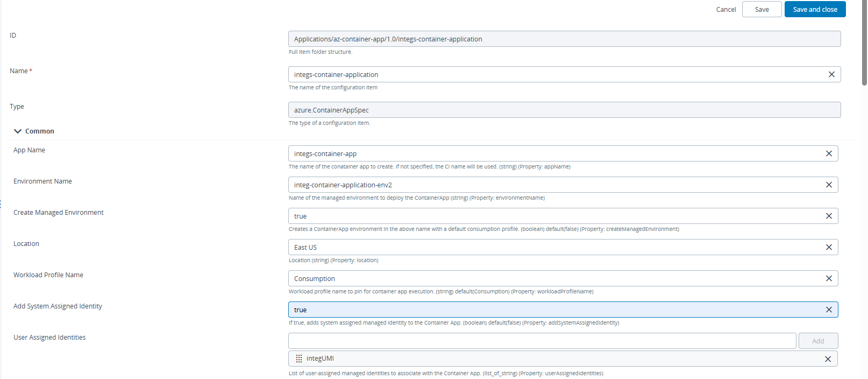Clear the Environment Name field value
Screen dimensions: 868x379
point(829,185)
